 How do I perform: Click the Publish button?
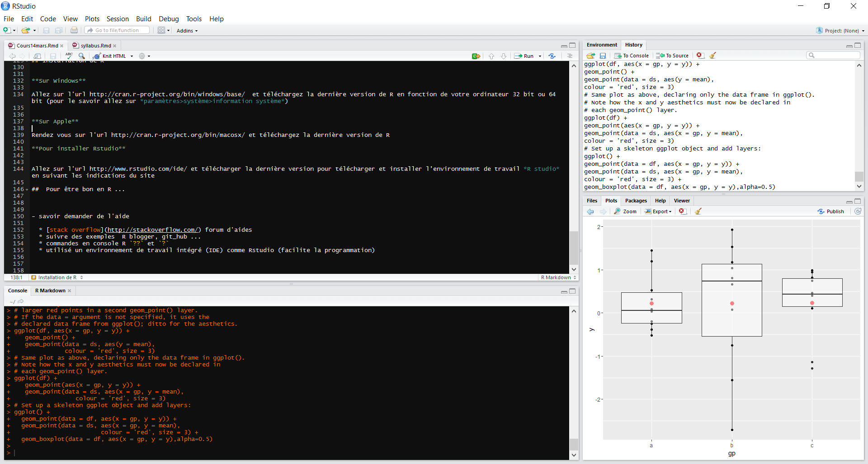(831, 211)
